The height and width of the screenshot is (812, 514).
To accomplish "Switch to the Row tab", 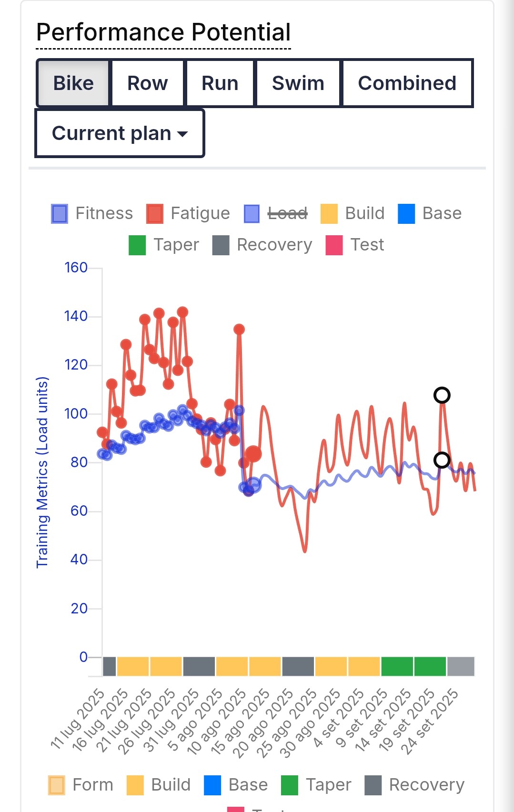I will point(148,83).
